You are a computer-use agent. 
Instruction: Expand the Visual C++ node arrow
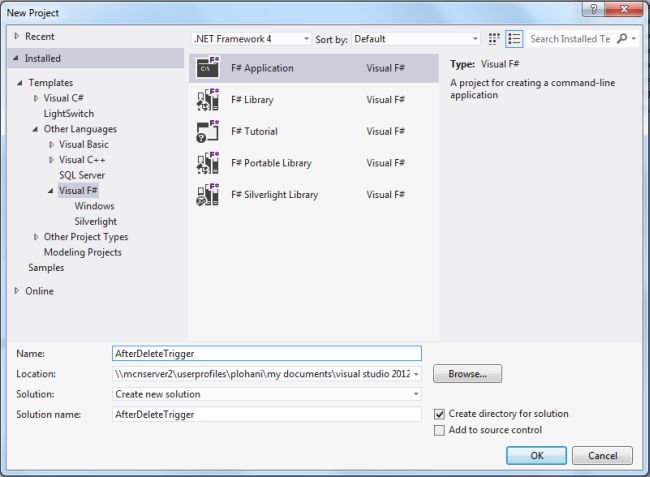[51, 160]
